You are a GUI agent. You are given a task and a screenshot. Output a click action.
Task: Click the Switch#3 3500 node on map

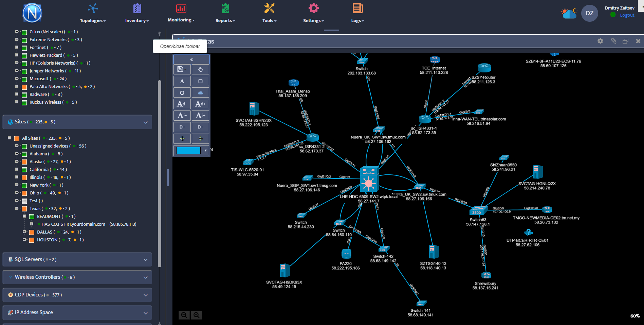(479, 210)
